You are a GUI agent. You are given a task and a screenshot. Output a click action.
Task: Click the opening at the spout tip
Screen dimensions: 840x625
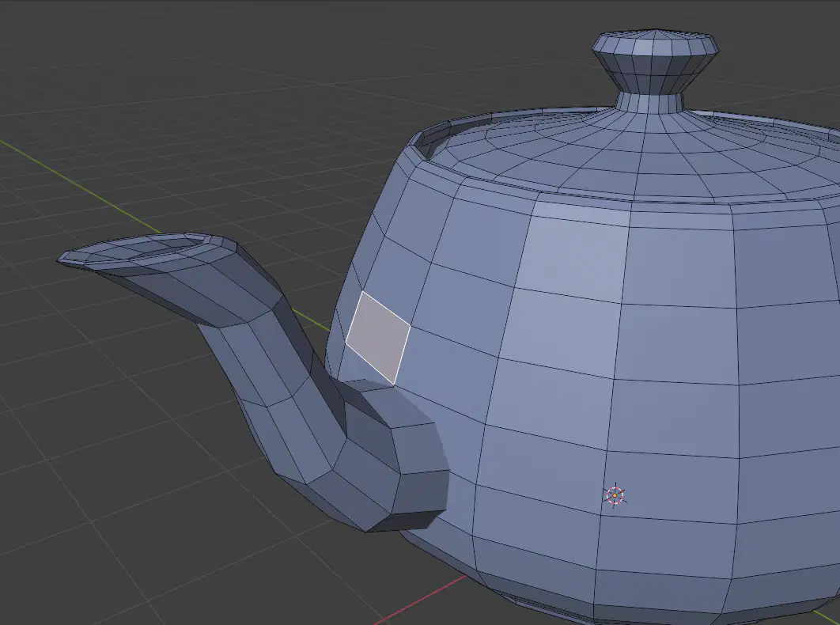pyautogui.click(x=147, y=249)
